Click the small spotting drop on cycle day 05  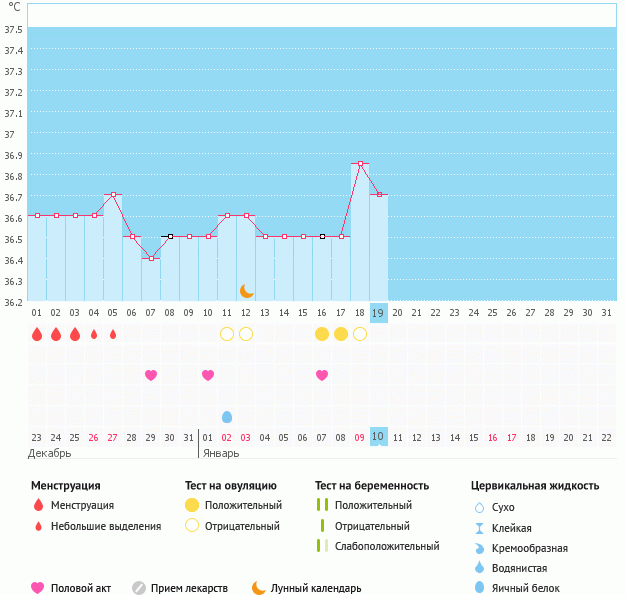coord(113,334)
